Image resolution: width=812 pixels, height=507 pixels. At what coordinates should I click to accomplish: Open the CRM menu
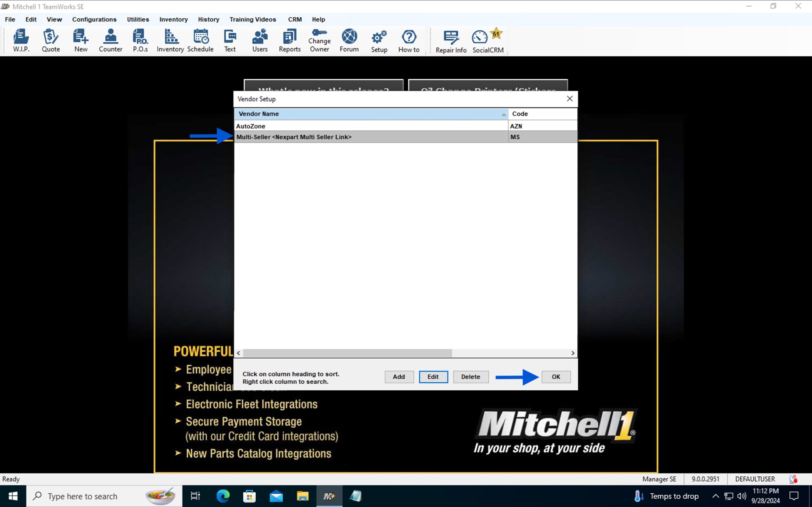point(295,19)
